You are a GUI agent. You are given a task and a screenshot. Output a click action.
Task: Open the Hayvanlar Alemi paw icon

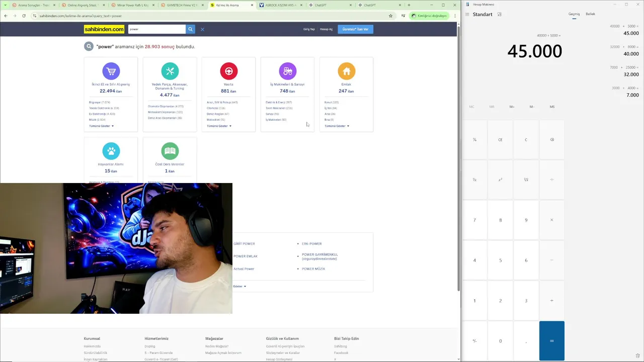point(111,151)
